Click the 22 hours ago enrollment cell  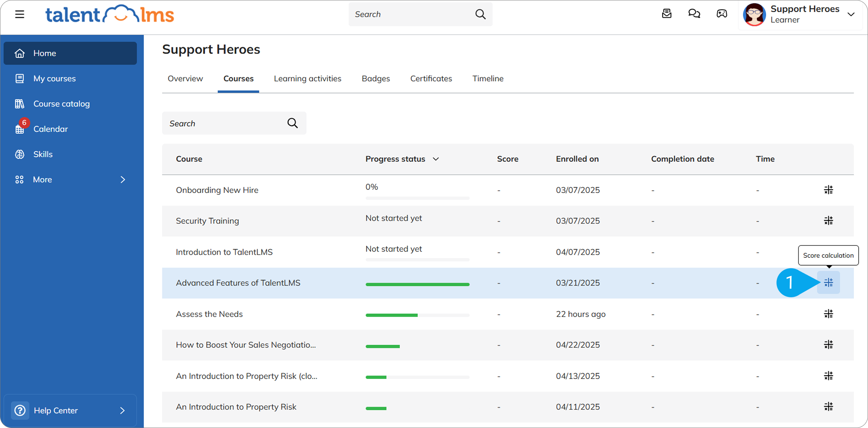(581, 314)
